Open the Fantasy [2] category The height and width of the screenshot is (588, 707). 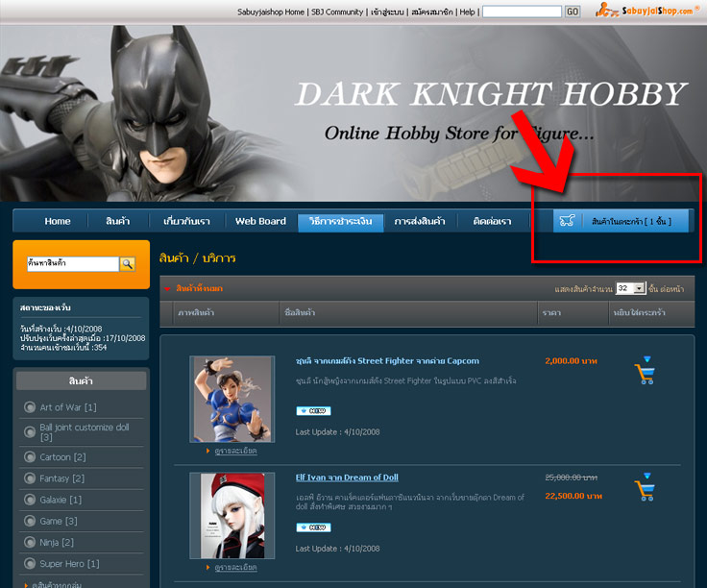[61, 478]
